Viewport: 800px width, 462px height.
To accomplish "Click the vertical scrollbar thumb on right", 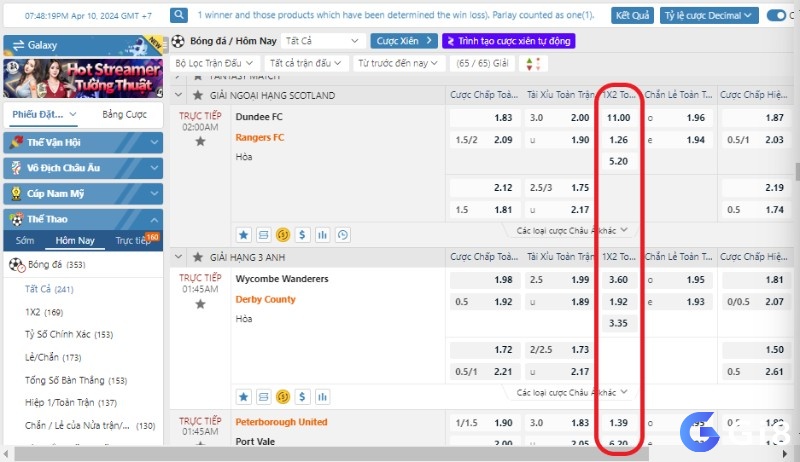I will click(796, 172).
